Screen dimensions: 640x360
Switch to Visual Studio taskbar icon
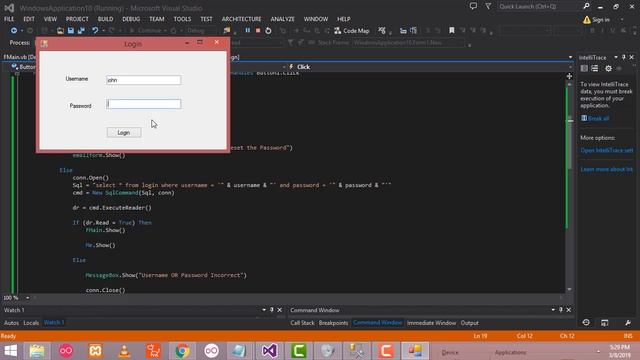269,351
